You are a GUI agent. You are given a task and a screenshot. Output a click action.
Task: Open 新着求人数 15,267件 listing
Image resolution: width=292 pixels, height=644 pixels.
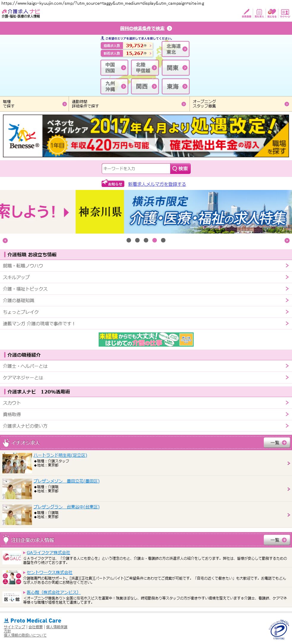coord(127,53)
